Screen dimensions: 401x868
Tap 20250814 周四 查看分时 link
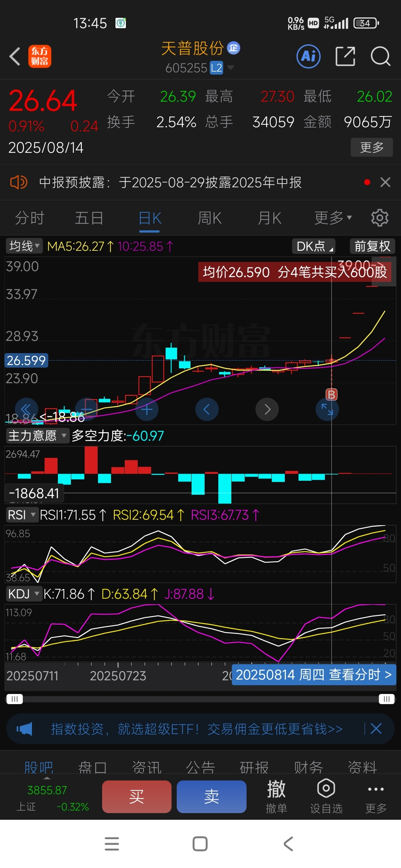tap(314, 674)
